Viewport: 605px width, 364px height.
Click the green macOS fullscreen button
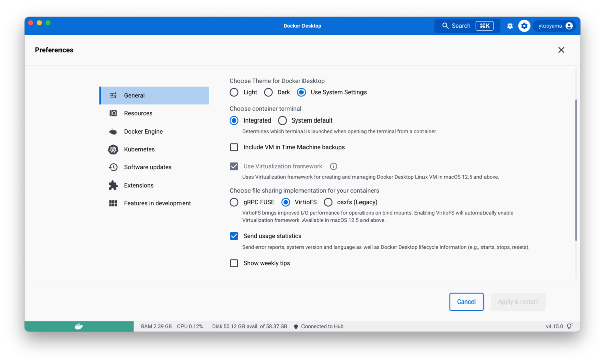(x=48, y=23)
